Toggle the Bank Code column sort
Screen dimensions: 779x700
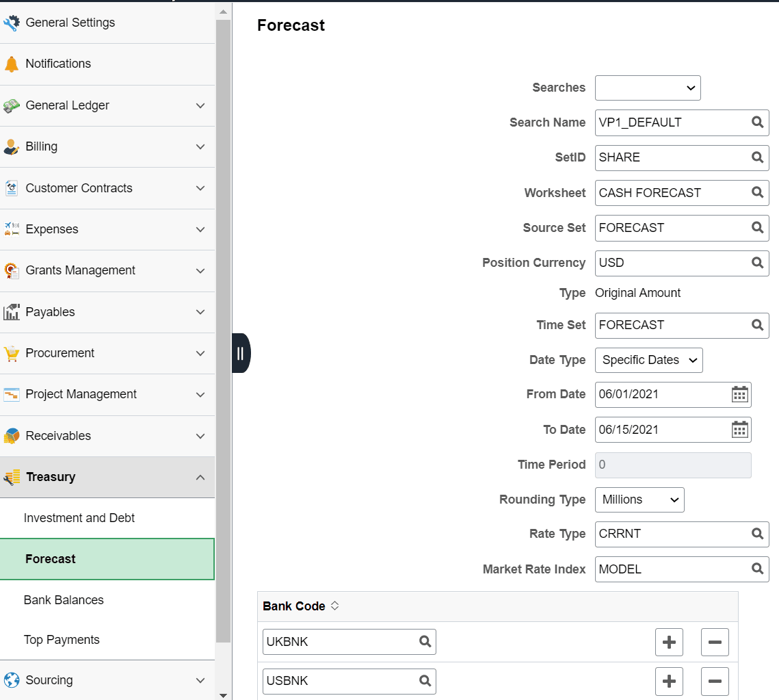(334, 605)
